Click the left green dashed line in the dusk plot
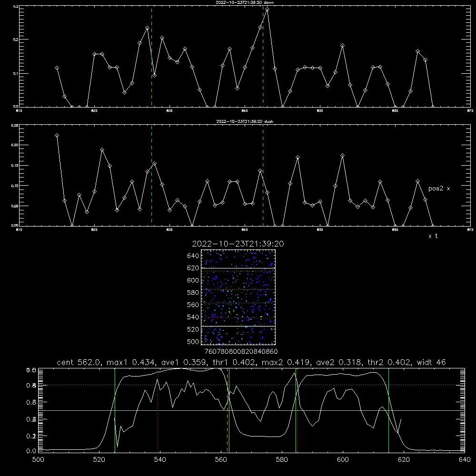Image resolution: width=476 pixels, height=476 pixels. coord(151,176)
